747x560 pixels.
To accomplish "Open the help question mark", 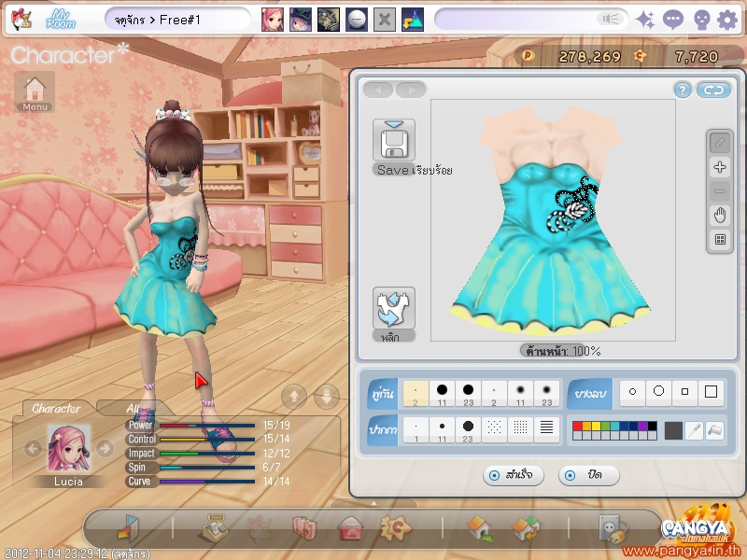I will 683,90.
